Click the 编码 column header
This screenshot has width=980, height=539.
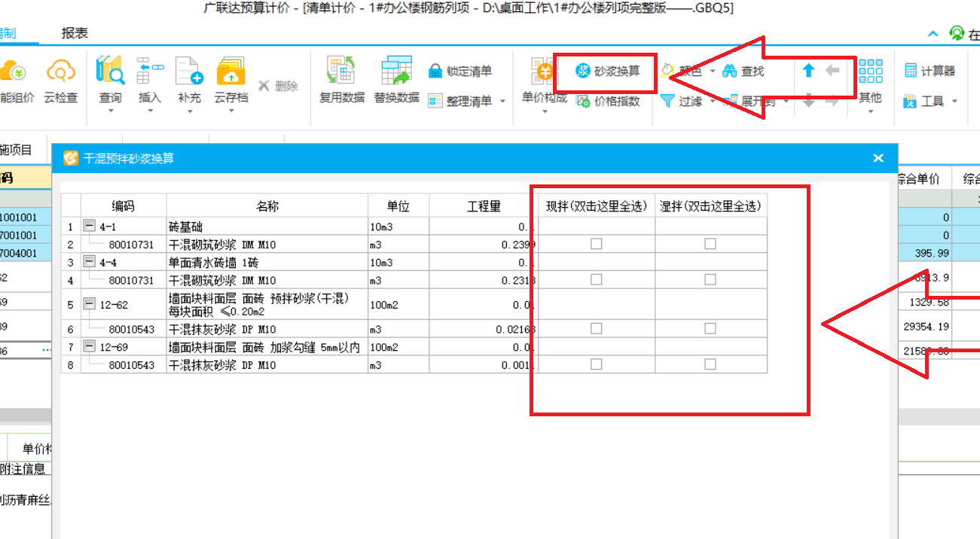pos(124,206)
